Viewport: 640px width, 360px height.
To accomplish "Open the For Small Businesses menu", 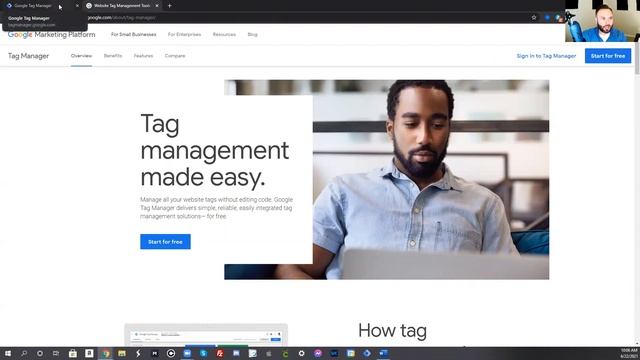I will (133, 35).
